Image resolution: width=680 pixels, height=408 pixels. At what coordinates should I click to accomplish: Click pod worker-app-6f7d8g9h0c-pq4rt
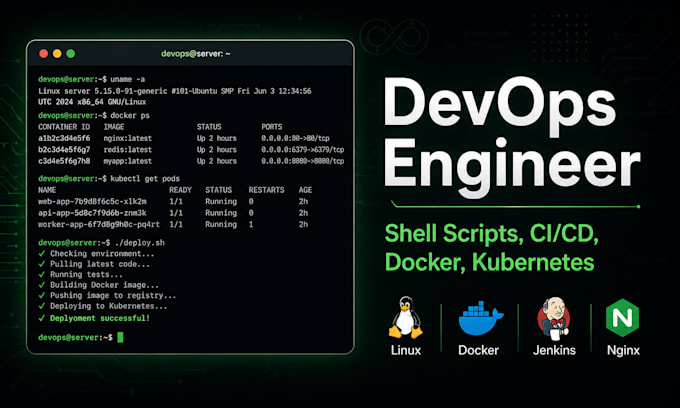click(x=99, y=224)
